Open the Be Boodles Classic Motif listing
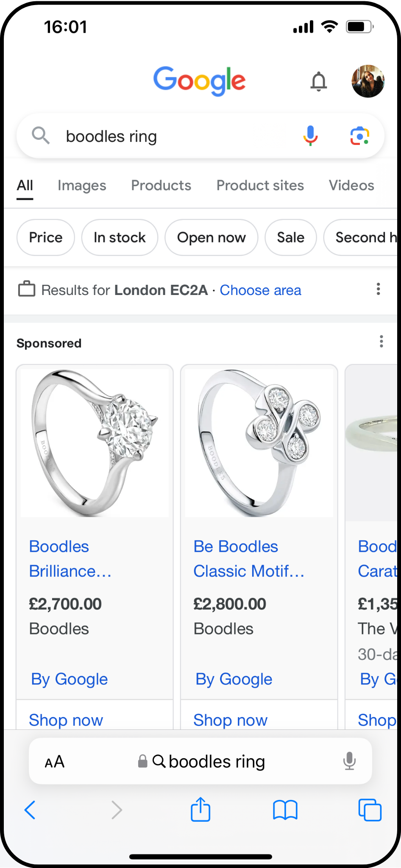 [249, 559]
